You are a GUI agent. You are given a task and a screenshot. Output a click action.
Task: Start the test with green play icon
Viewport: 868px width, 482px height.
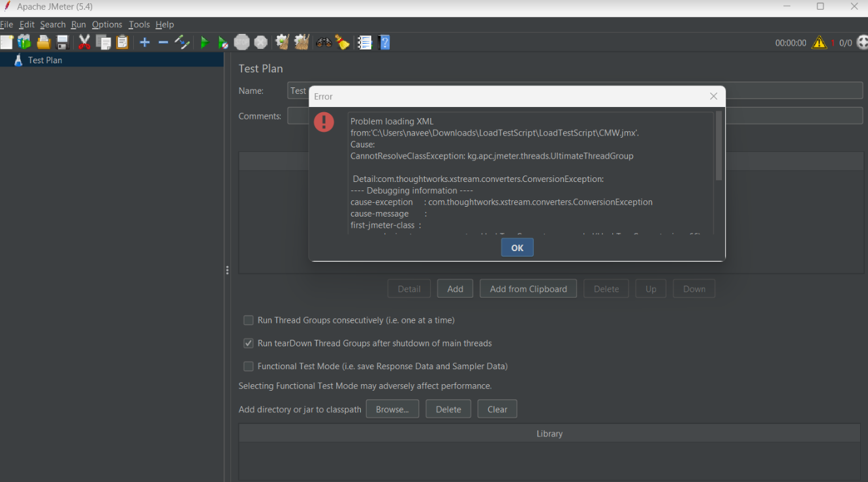[204, 42]
